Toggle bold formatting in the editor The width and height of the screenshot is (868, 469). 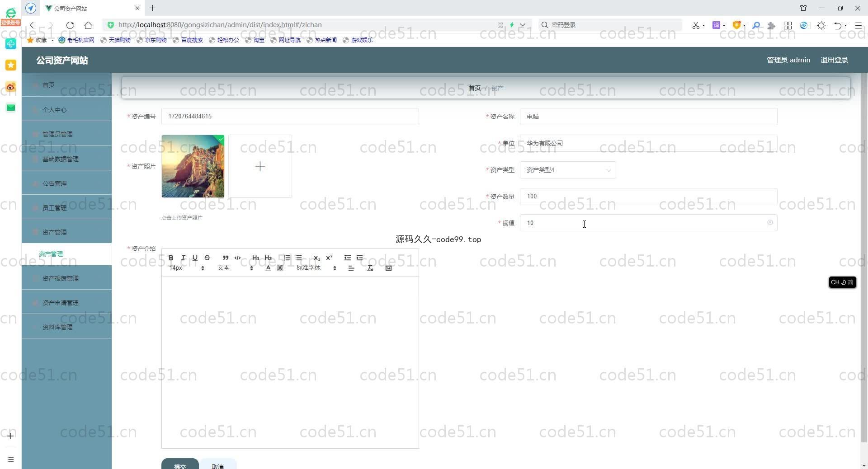point(171,258)
